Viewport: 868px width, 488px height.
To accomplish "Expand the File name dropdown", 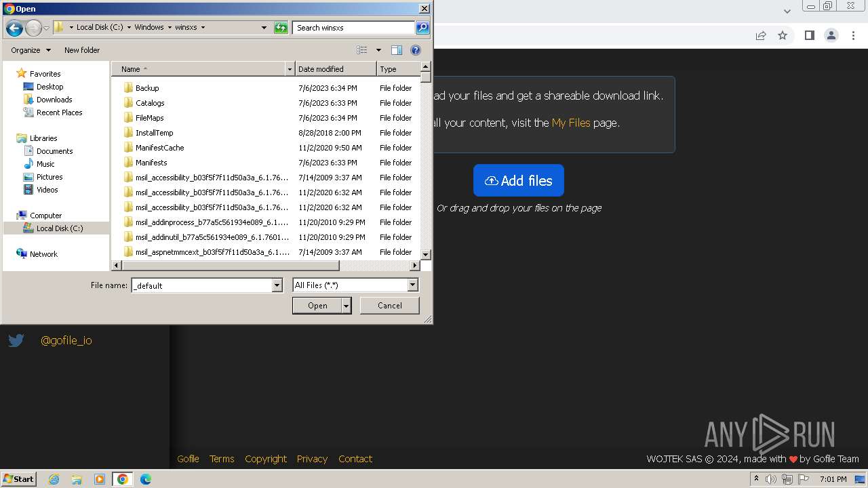I will click(x=277, y=285).
